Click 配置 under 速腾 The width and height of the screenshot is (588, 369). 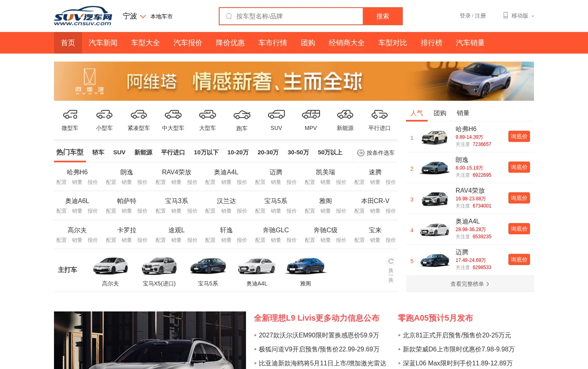pos(360,182)
